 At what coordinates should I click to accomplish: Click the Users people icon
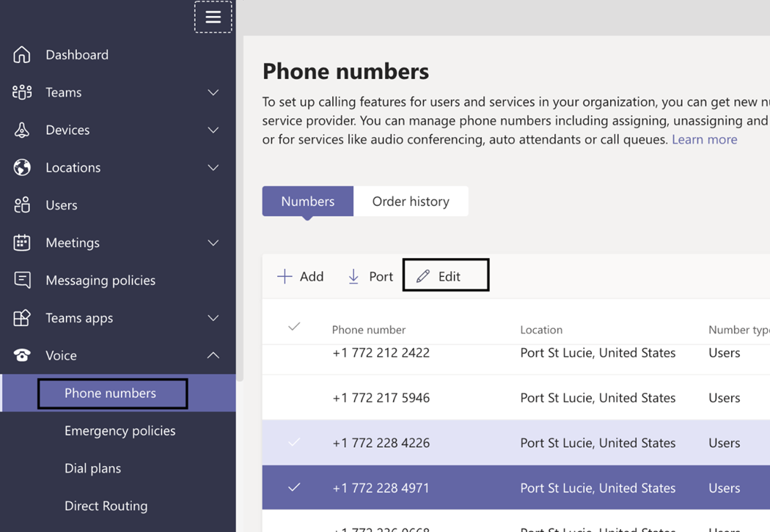pyautogui.click(x=22, y=205)
